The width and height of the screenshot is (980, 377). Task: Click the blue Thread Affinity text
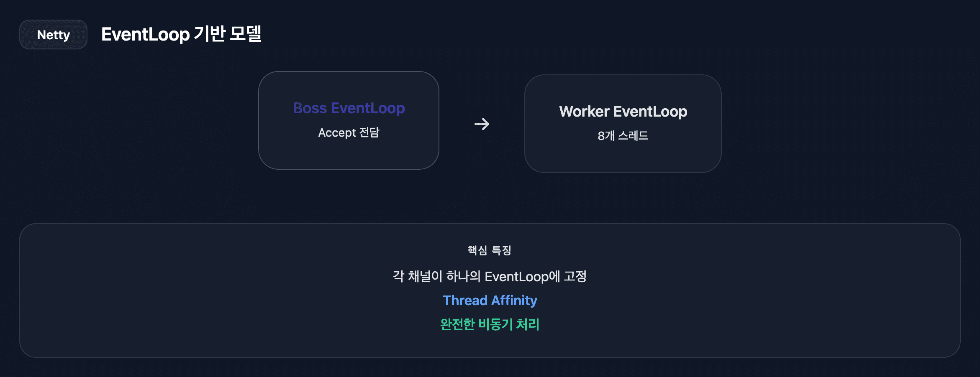click(x=490, y=300)
